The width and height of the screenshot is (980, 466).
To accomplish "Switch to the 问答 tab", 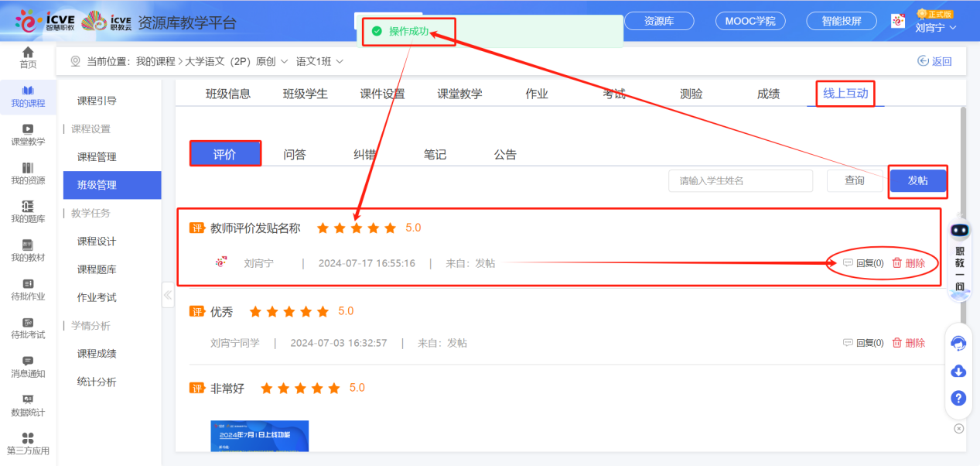I will tap(295, 154).
